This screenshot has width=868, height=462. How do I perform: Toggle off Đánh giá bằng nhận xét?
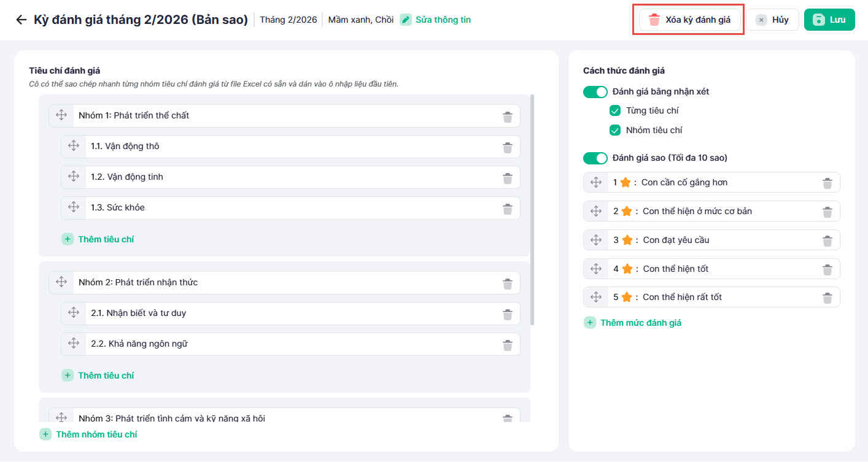(595, 92)
